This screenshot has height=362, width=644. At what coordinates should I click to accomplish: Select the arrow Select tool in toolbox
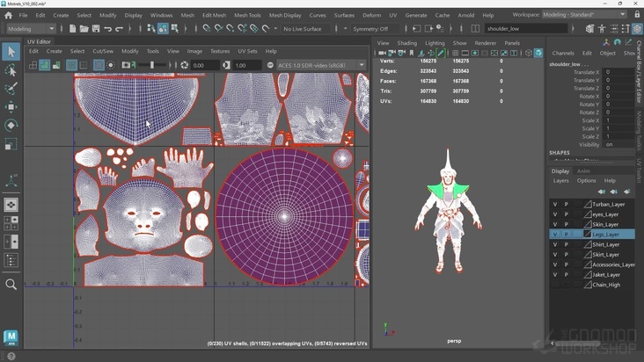click(11, 52)
